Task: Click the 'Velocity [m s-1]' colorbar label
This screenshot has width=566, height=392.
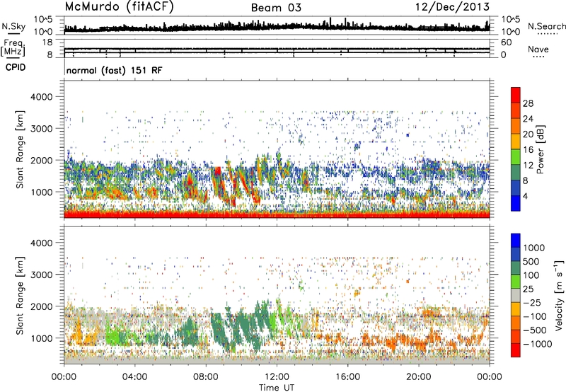Action: coord(558,295)
